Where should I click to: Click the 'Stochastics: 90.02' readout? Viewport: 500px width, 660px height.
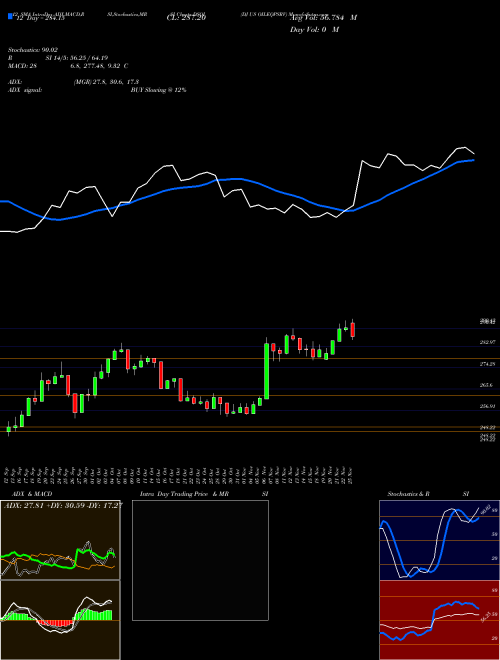(x=33, y=50)
